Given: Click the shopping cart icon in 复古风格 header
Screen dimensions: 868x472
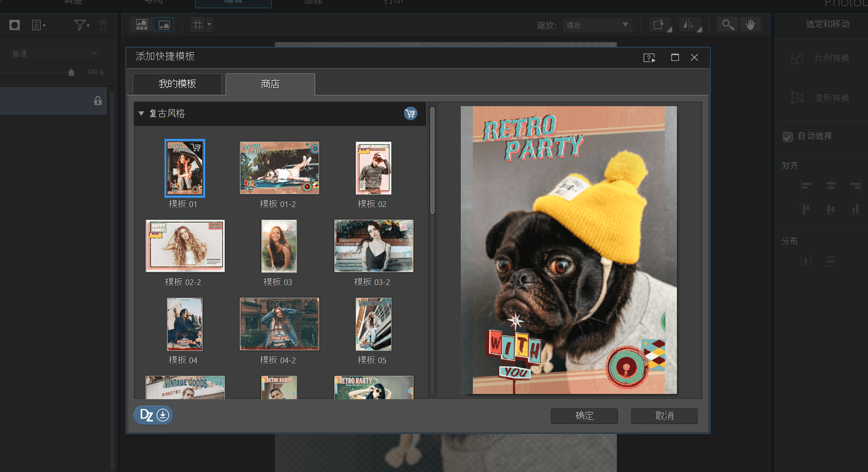Looking at the screenshot, I should point(410,113).
